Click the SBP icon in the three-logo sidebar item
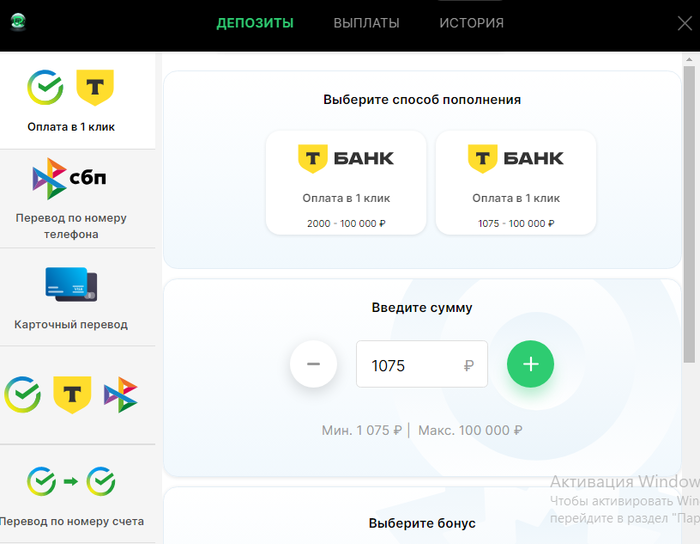700x544 pixels. (x=121, y=395)
